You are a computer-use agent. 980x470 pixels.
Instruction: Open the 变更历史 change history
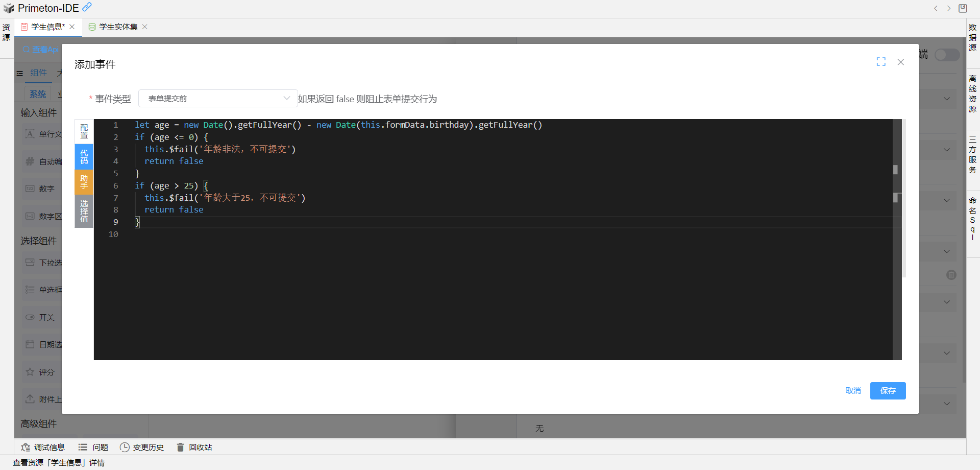(x=142, y=447)
